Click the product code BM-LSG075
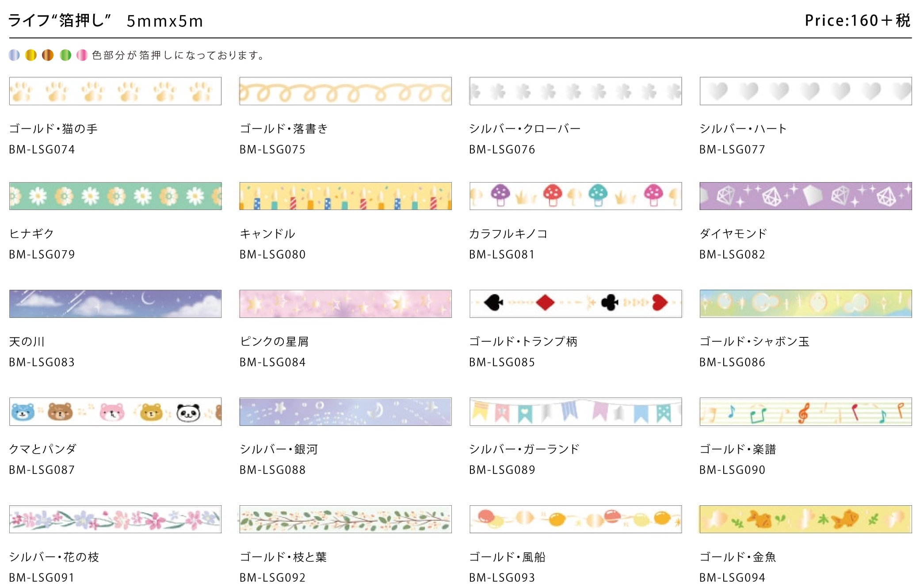Viewport: 920px width, 588px height. point(272,149)
